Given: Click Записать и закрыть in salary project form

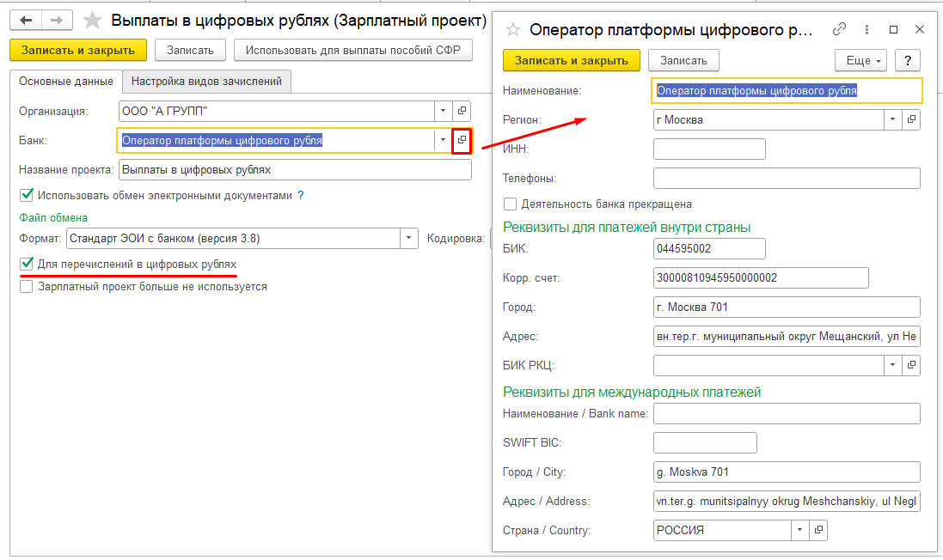Looking at the screenshot, I should [78, 50].
